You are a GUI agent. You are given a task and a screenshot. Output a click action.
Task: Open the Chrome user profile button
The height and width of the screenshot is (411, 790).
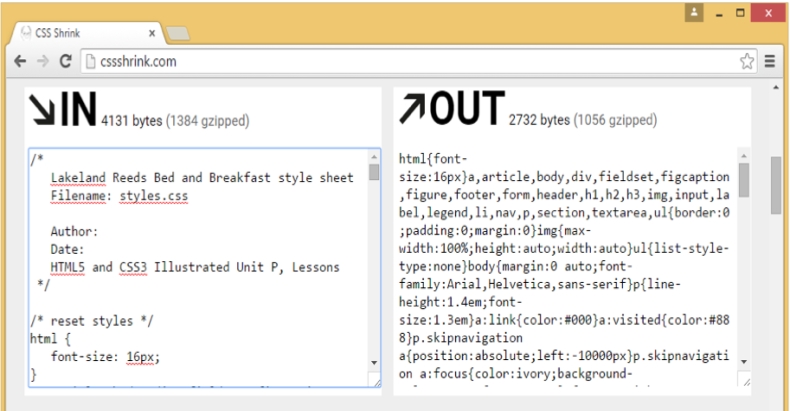tap(694, 13)
